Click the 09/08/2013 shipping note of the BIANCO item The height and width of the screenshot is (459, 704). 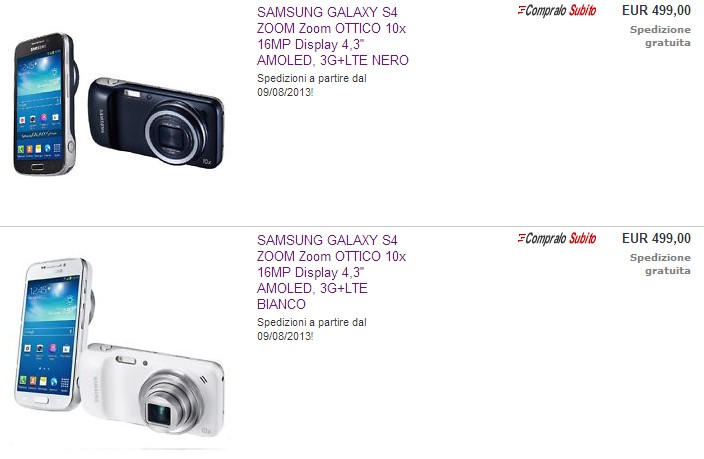pyautogui.click(x=312, y=329)
